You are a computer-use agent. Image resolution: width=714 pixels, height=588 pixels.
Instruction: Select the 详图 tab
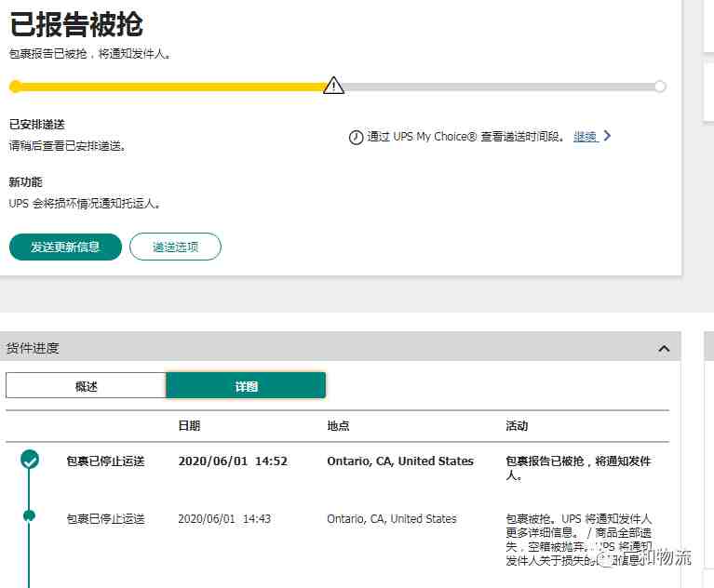point(246,385)
